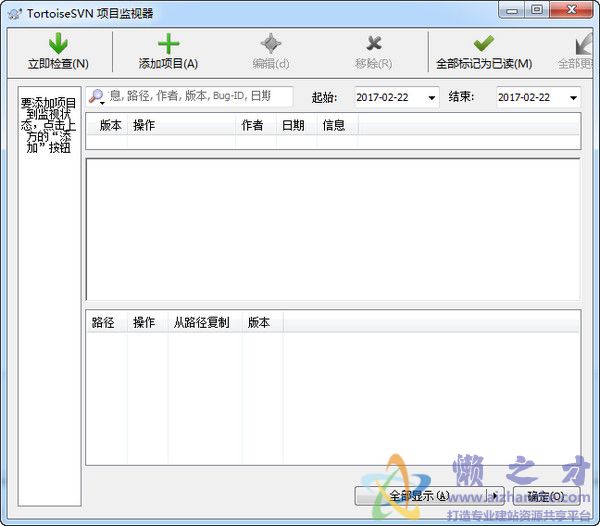The height and width of the screenshot is (526, 600).
Task: Click the 版本 column header in paths list
Action: pos(262,322)
